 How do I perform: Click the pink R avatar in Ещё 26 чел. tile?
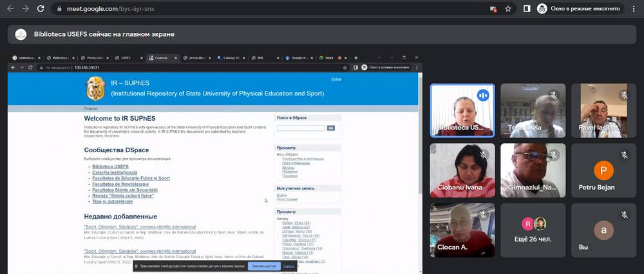tap(527, 224)
